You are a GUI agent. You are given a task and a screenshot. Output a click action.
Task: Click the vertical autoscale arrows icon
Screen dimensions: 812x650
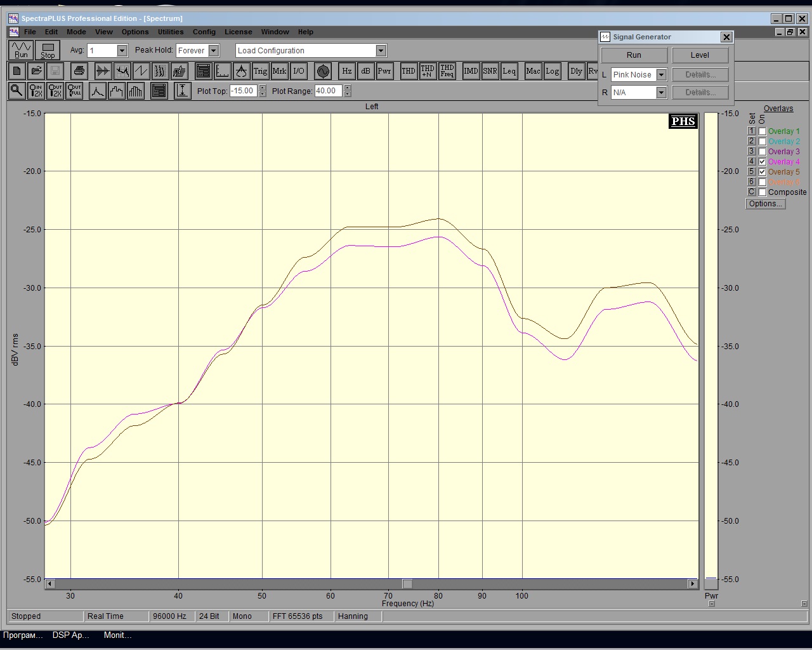tap(182, 91)
